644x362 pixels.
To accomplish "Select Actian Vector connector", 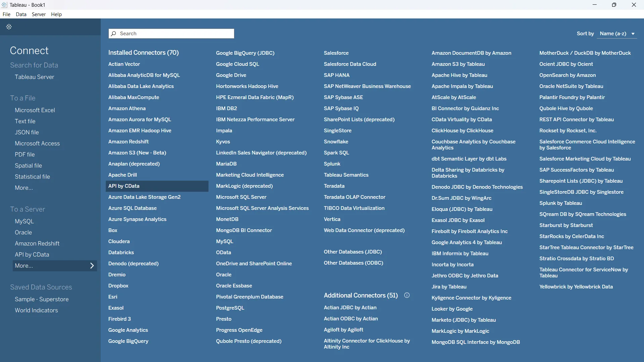I will [124, 64].
